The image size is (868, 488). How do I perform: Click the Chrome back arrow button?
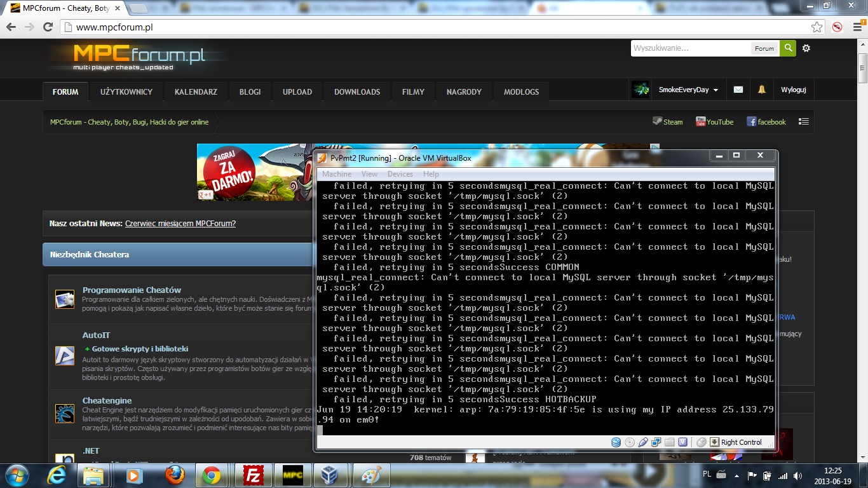[x=11, y=27]
